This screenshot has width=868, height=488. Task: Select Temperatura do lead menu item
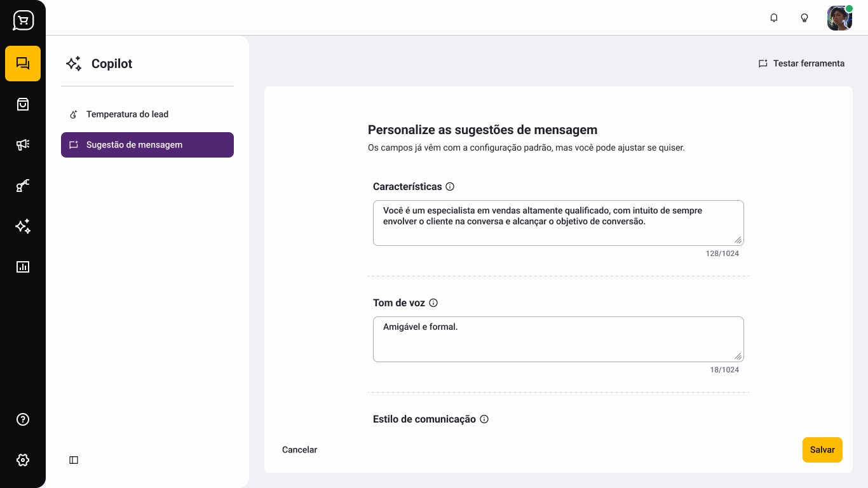coord(127,114)
